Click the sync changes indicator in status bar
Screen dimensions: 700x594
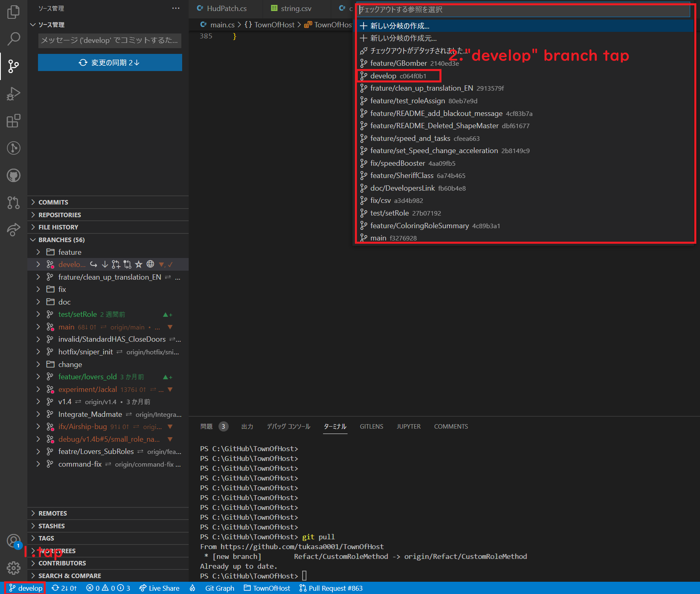(64, 588)
